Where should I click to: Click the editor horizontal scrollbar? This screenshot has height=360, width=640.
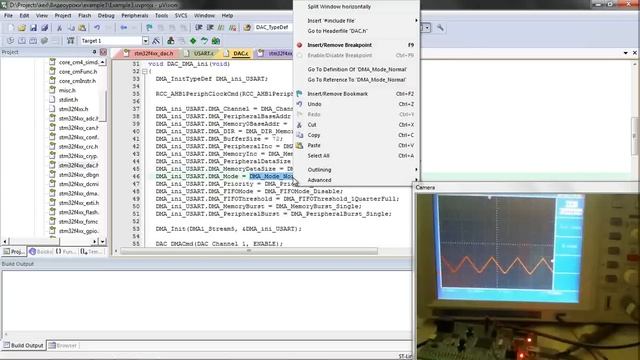[x=249, y=251]
